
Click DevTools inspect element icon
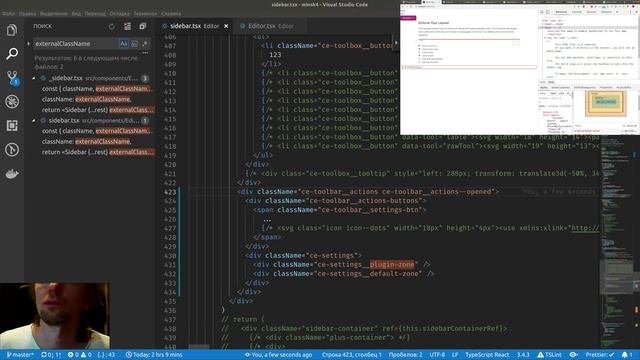pyautogui.click(x=542, y=12)
